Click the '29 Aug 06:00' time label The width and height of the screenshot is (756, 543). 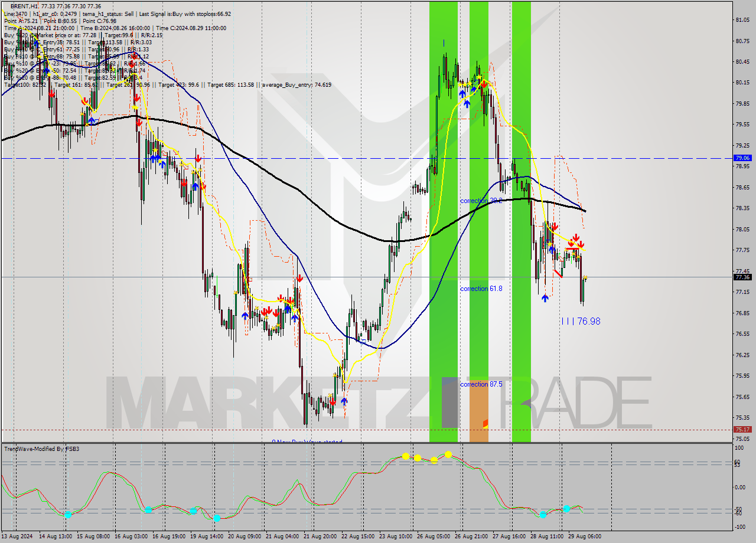click(x=585, y=537)
